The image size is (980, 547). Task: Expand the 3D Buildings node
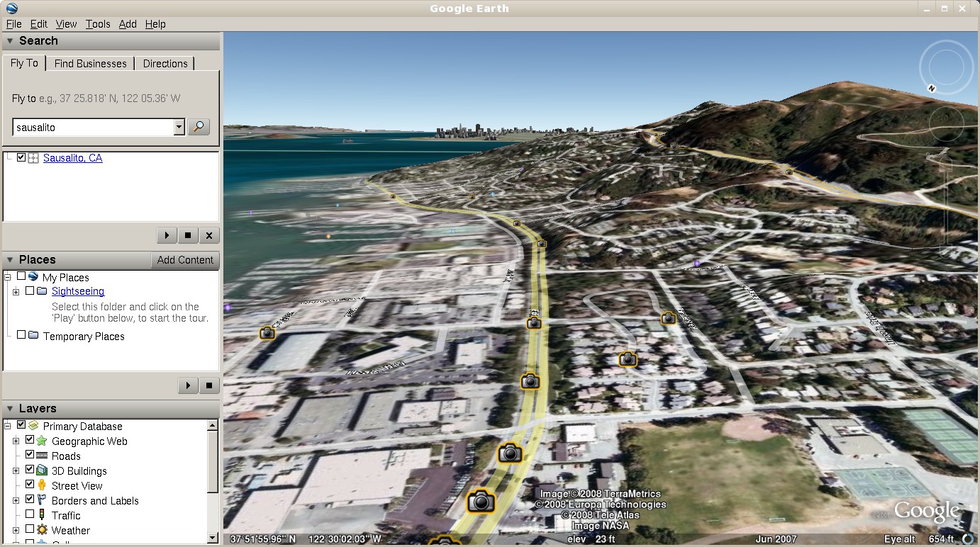pos(16,471)
